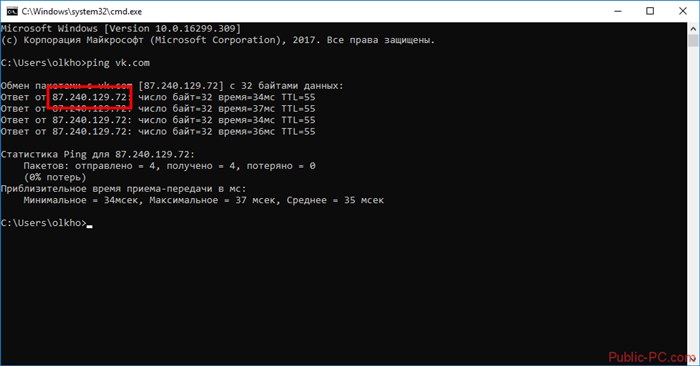The height and width of the screenshot is (366, 700).
Task: Click the reply line showing время=37мс
Action: click(158, 109)
